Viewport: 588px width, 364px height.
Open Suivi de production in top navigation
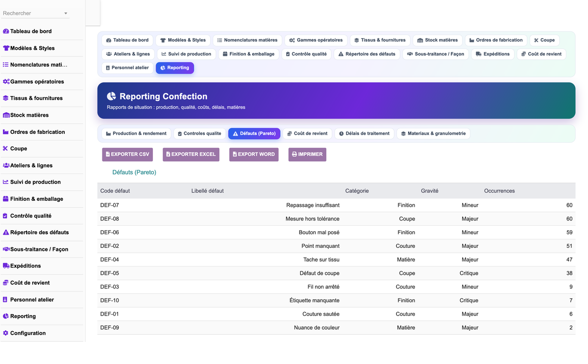(x=186, y=54)
